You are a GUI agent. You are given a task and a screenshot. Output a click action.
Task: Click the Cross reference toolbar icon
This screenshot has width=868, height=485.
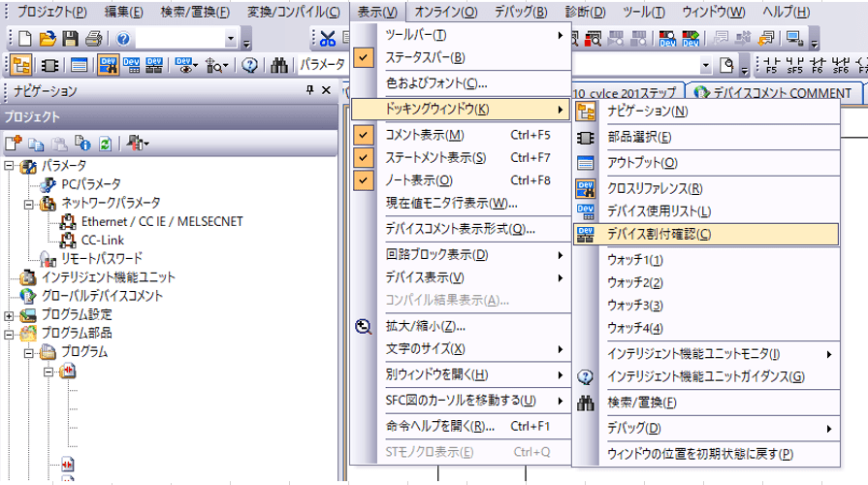click(x=108, y=65)
